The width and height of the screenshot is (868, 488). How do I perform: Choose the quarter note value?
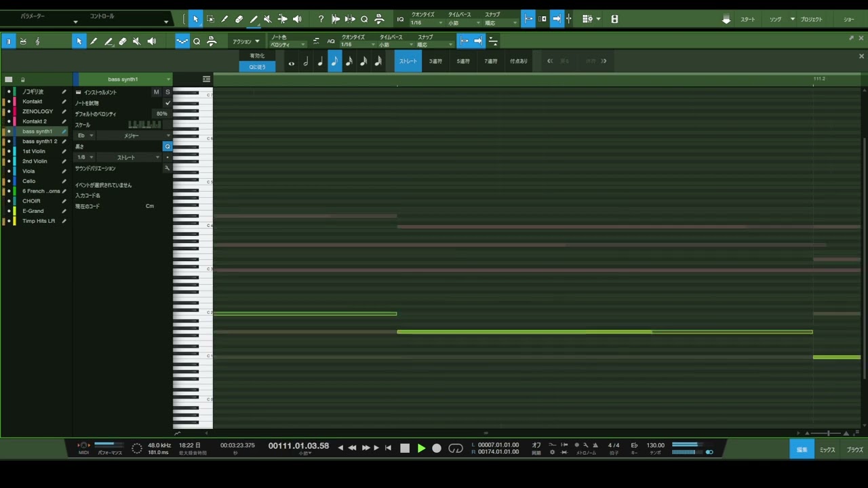point(320,62)
